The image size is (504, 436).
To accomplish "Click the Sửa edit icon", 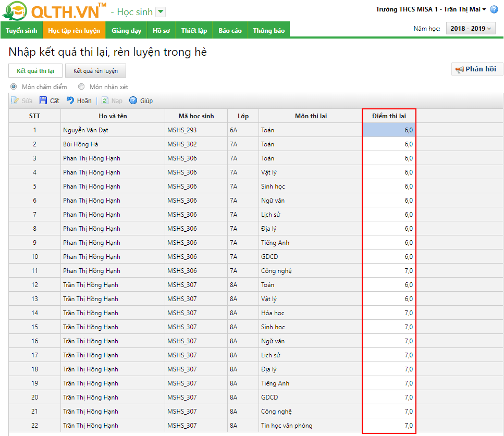I will tap(15, 101).
